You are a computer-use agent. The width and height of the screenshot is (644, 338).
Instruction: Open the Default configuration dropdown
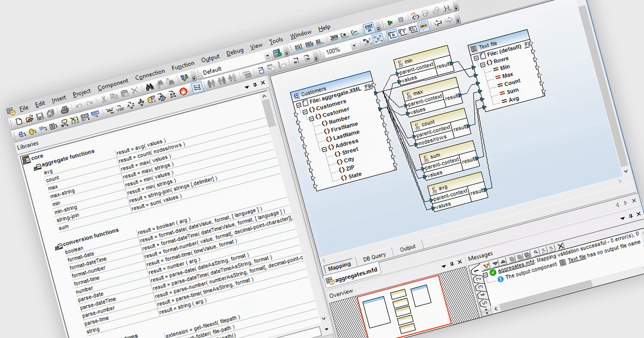[268, 56]
